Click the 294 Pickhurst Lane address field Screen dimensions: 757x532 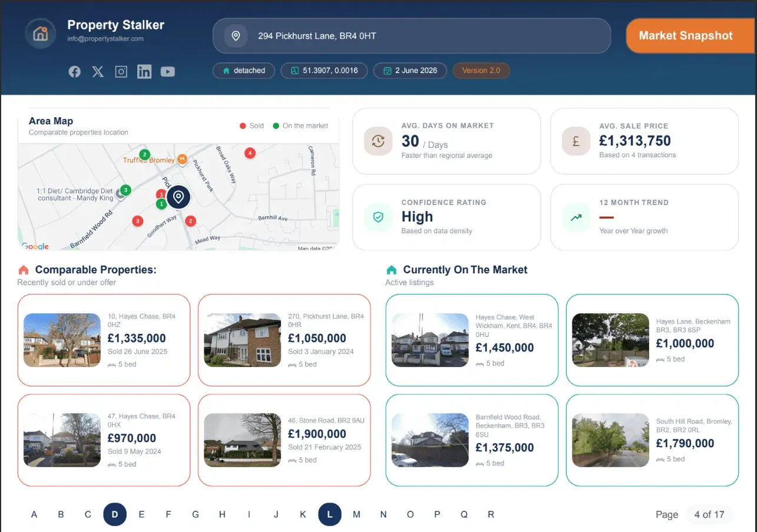pyautogui.click(x=412, y=36)
